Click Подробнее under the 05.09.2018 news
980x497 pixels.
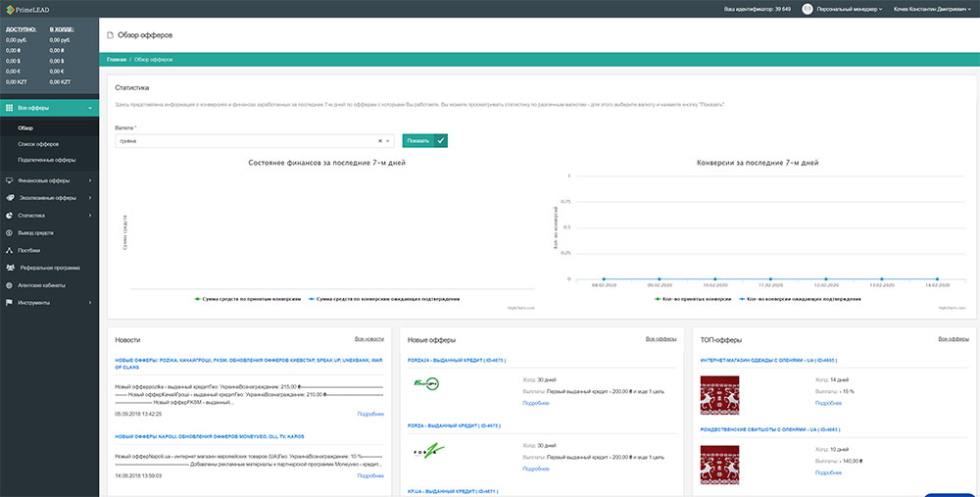tap(370, 414)
